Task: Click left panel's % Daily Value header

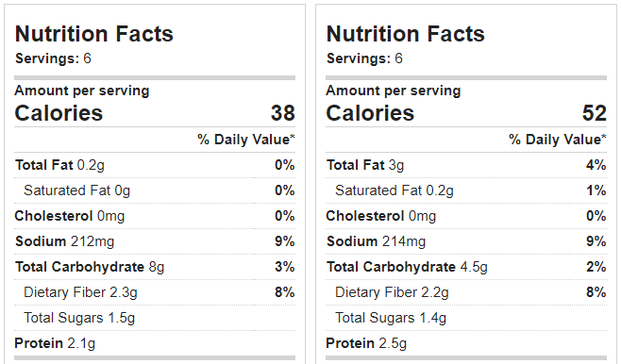Action: (246, 140)
